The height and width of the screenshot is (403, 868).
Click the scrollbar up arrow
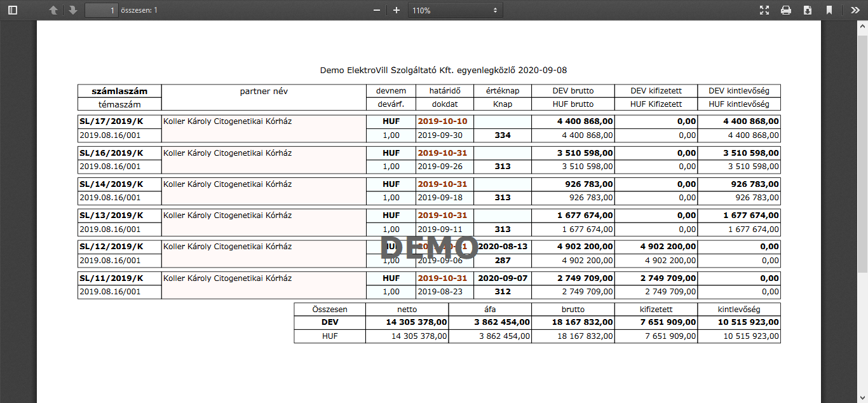tap(862, 26)
